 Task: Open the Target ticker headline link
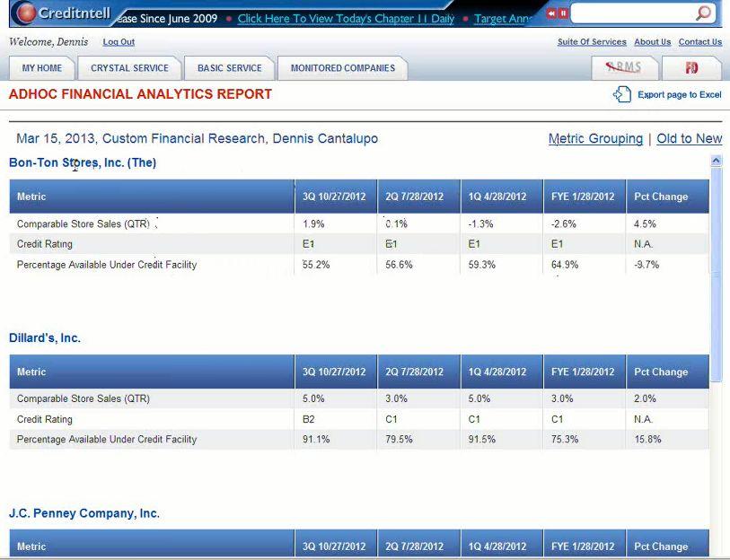(x=503, y=19)
